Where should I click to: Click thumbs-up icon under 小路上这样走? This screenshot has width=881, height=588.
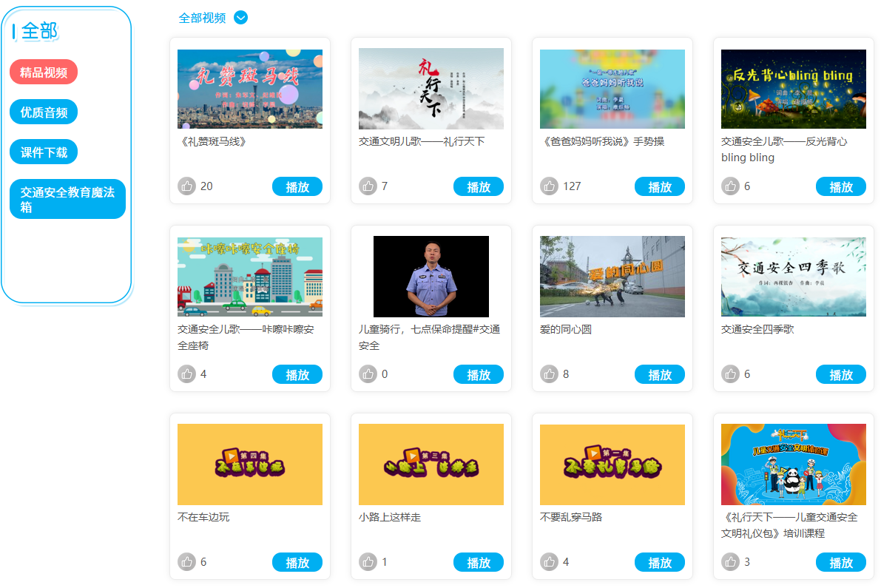(368, 561)
